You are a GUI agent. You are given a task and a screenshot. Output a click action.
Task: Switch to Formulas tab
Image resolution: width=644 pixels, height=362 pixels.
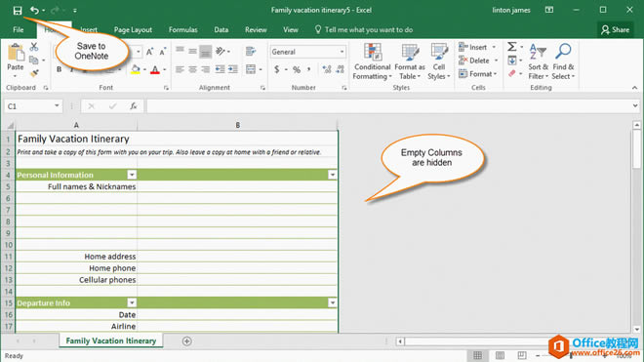[x=182, y=29]
